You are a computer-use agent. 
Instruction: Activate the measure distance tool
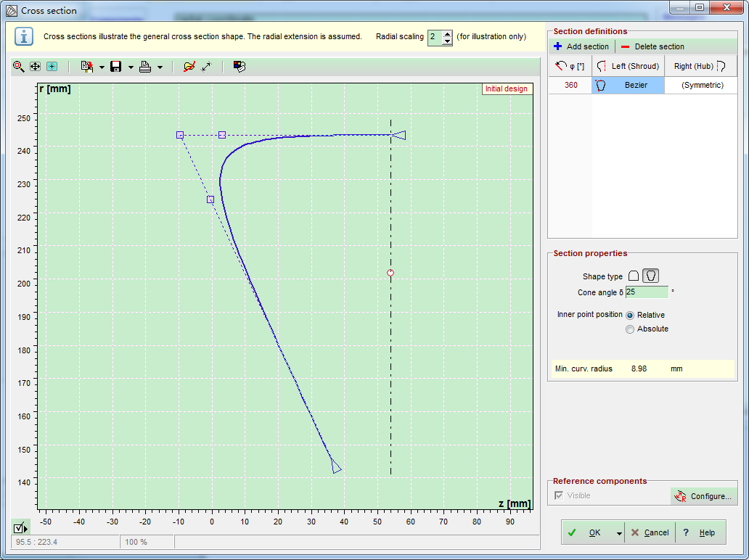click(x=206, y=66)
